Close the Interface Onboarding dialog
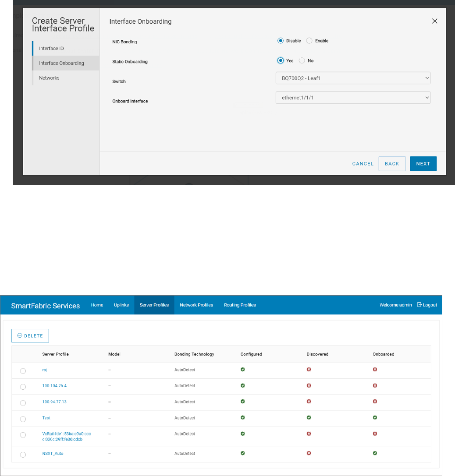The image size is (455, 476). click(x=434, y=21)
